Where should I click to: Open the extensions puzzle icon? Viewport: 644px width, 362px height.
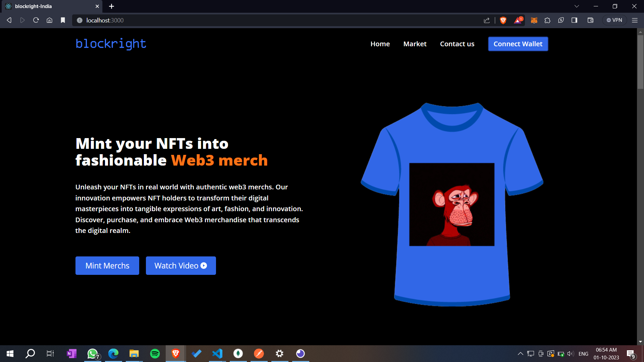(x=547, y=20)
